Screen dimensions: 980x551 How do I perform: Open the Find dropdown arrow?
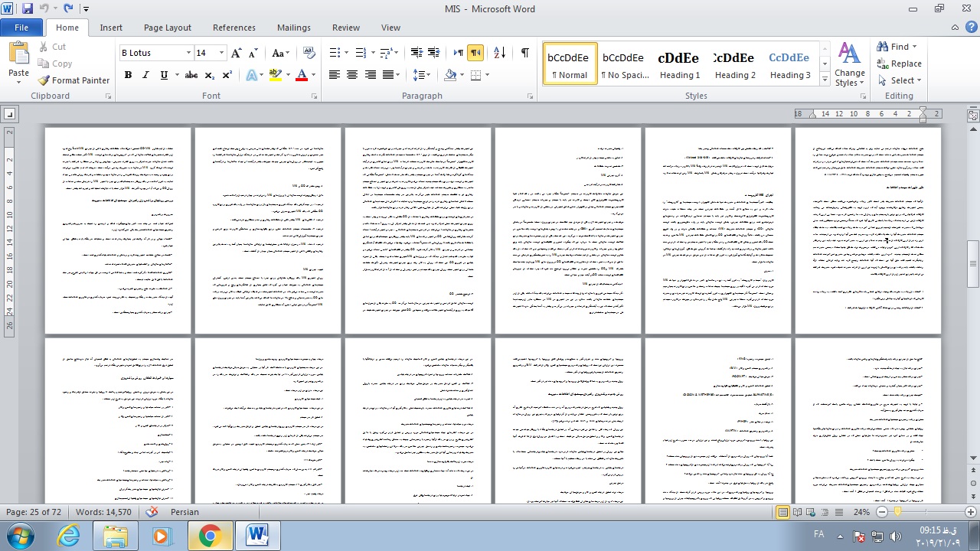click(x=914, y=47)
